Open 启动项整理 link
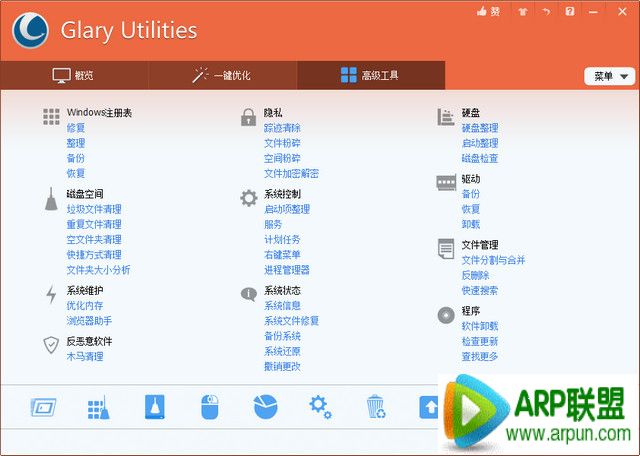 (x=287, y=209)
